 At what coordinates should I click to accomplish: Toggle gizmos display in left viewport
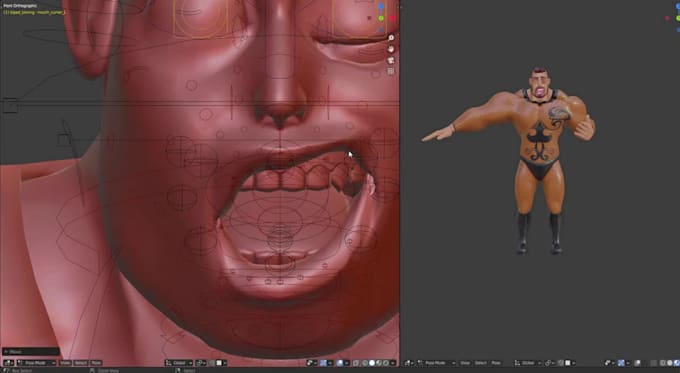324,363
